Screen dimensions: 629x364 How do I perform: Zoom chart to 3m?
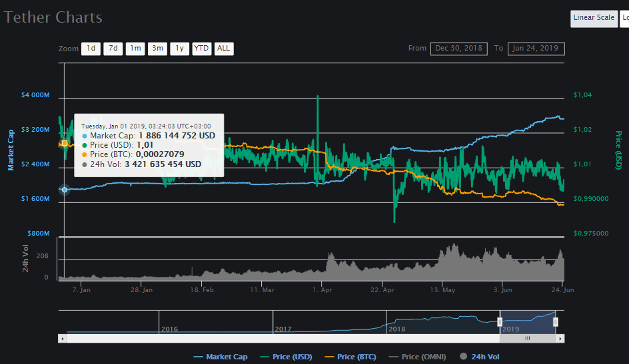click(x=157, y=49)
